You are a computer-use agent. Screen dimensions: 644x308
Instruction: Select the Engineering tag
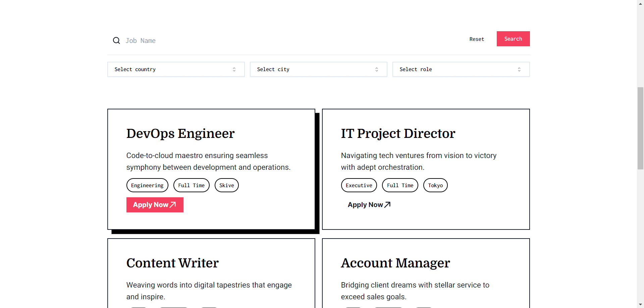(147, 185)
